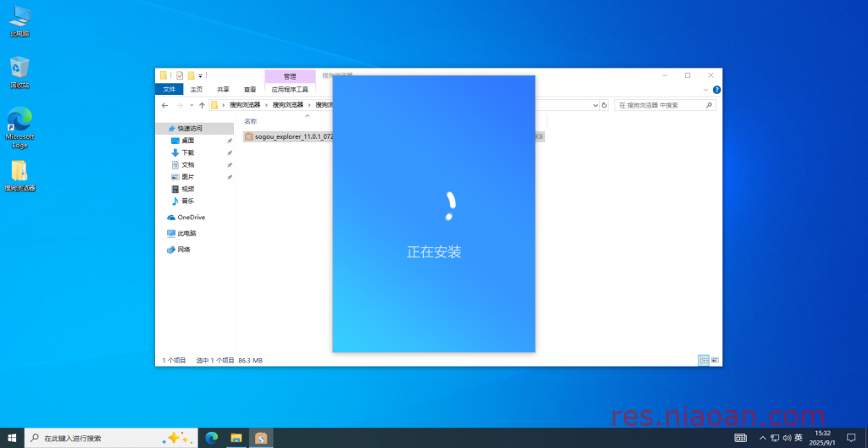Image resolution: width=868 pixels, height=448 pixels.
Task: Open the Windows Start menu
Action: (12, 438)
